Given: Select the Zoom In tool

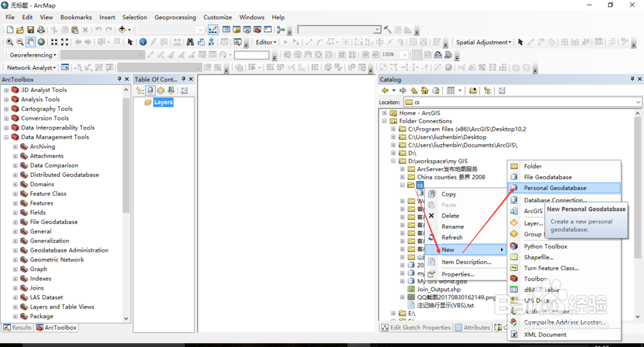Looking at the screenshot, I should 9,42.
